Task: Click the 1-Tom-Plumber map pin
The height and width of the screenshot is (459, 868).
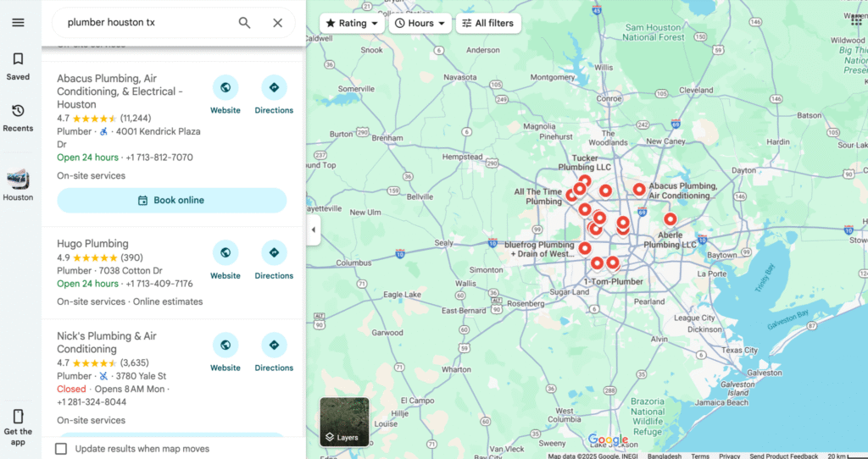Action: click(x=612, y=263)
